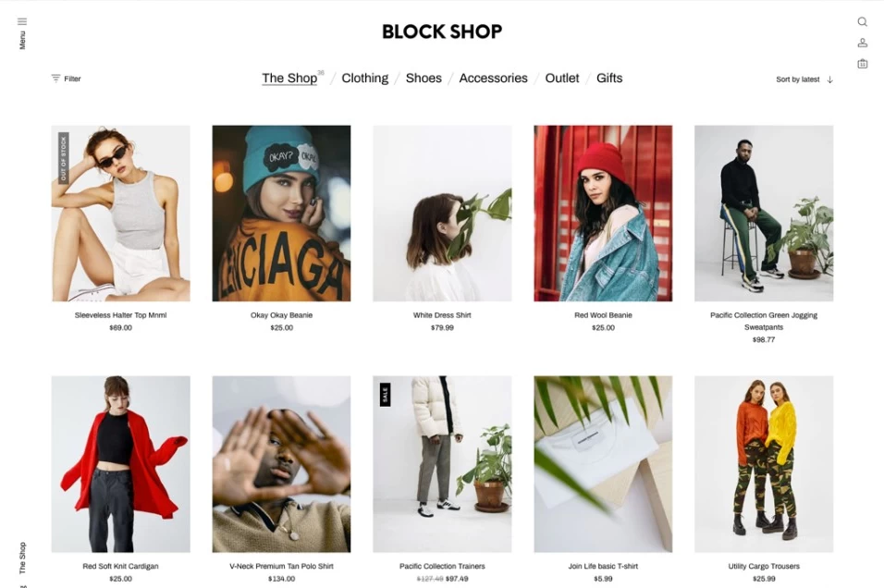This screenshot has height=588, width=884.
Task: Open the Filter options panel
Action: click(x=66, y=79)
